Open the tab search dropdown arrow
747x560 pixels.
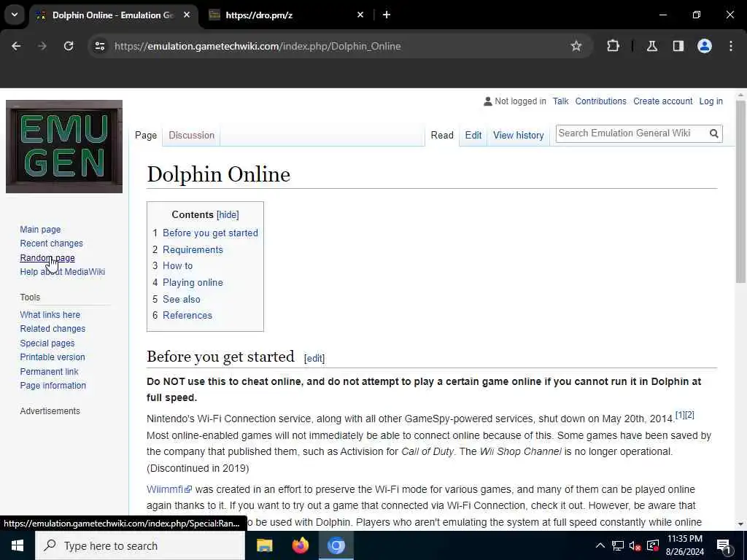coord(15,15)
